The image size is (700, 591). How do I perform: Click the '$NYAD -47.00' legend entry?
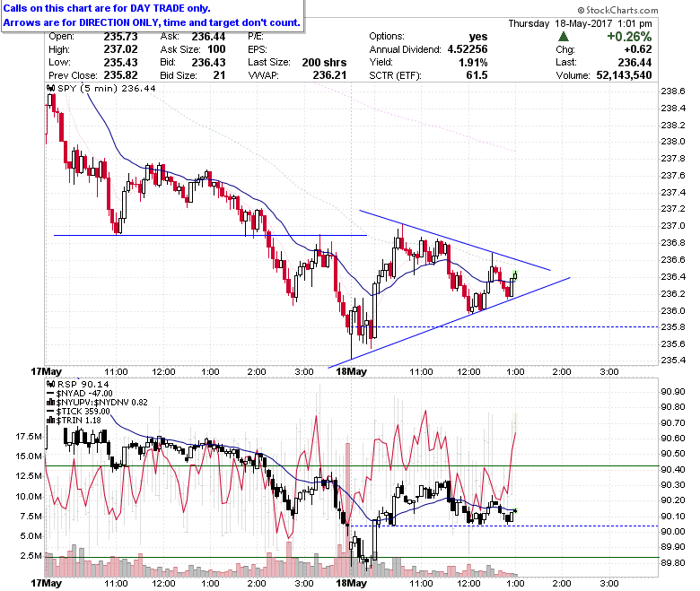[x=84, y=394]
